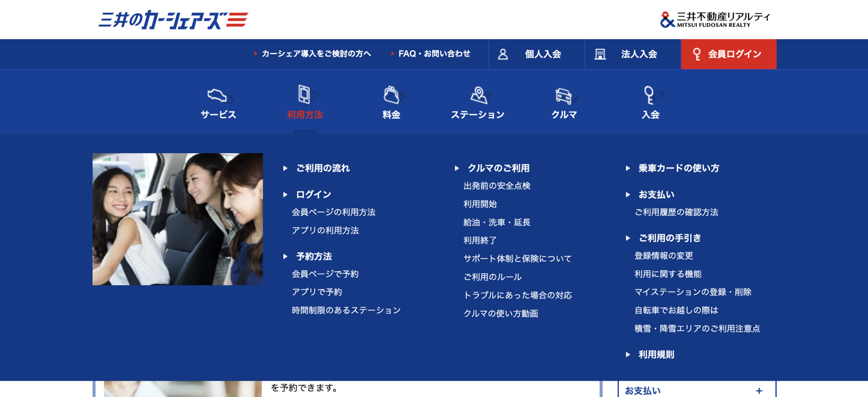
Task: Expand the お支払い sidebar accordion
Action: (697, 389)
